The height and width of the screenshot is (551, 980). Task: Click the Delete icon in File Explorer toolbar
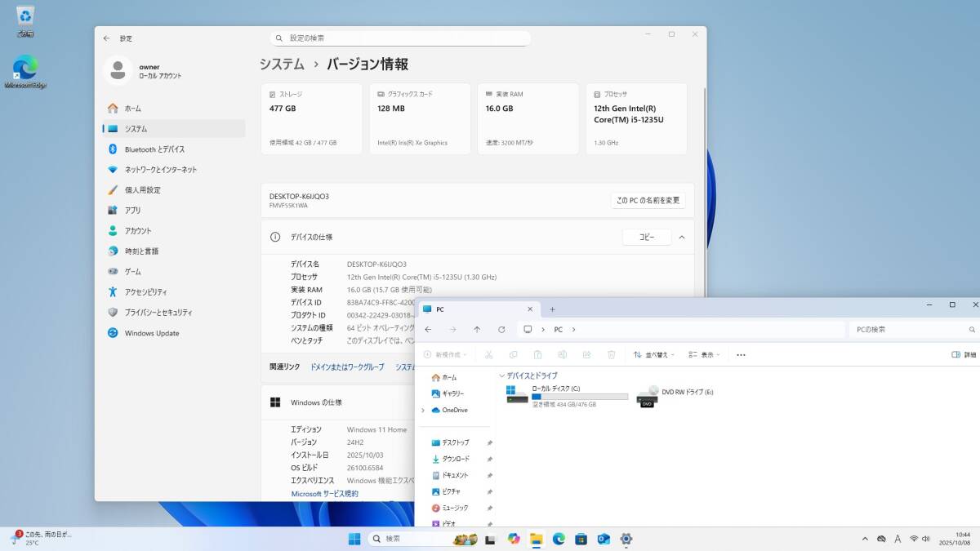tap(612, 354)
